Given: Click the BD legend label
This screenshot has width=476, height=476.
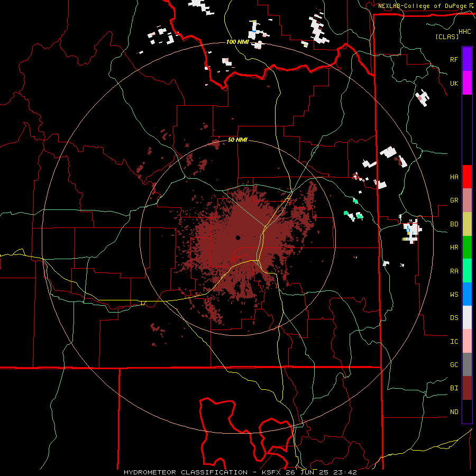Looking at the screenshot, I should click(x=454, y=224).
